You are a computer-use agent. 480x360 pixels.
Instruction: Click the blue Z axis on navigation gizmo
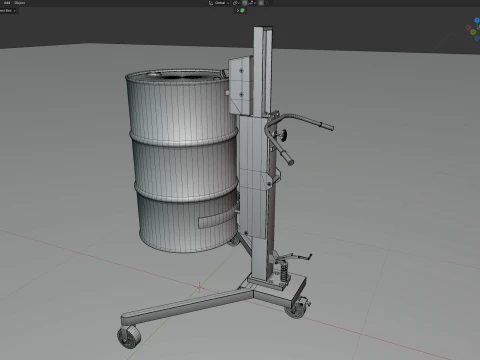(477, 20)
